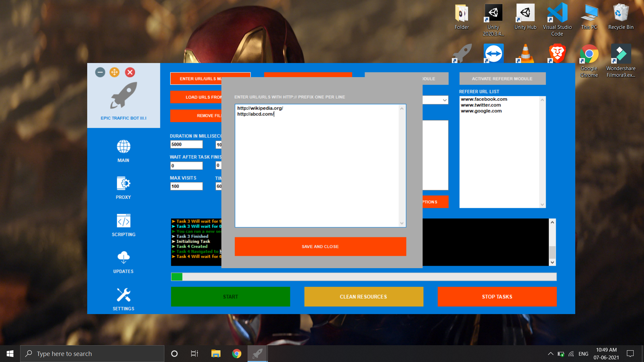Open the MAIN globe icon section
Image resolution: width=644 pixels, height=362 pixels.
click(123, 147)
